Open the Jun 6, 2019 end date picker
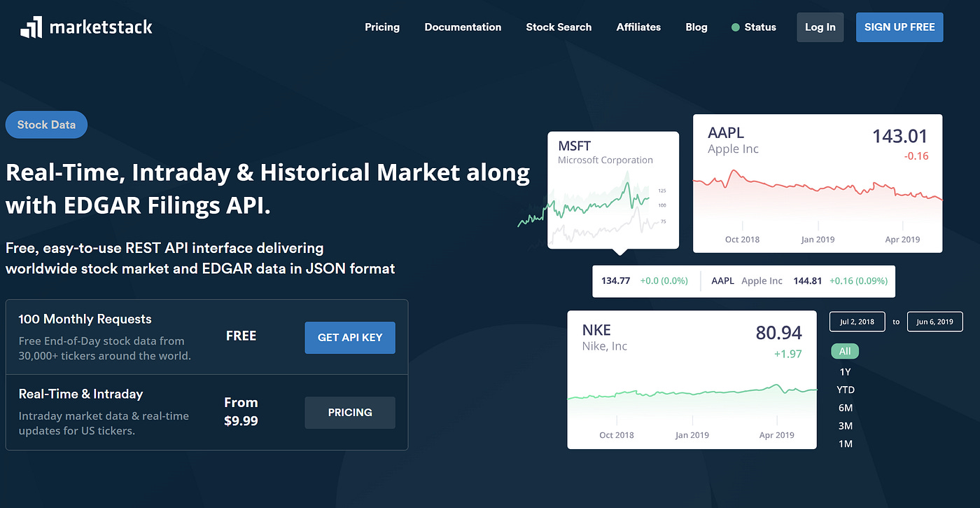Viewport: 980px width, 508px height. 934,322
